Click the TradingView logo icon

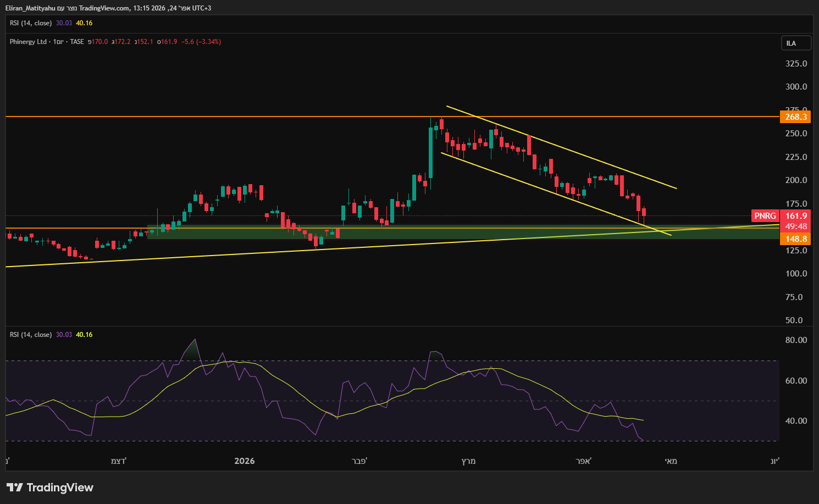15,488
